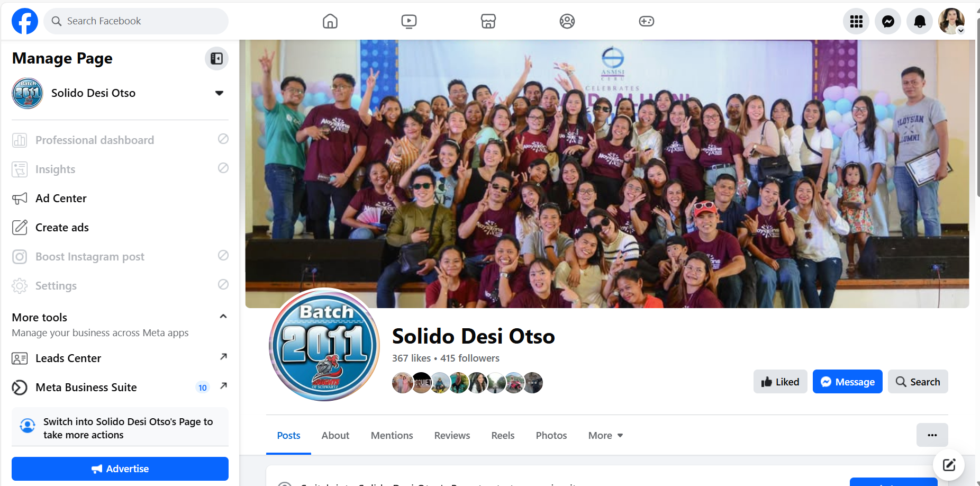Open the group cover photo
Image resolution: width=980 pixels, height=486 pixels.
point(607,174)
